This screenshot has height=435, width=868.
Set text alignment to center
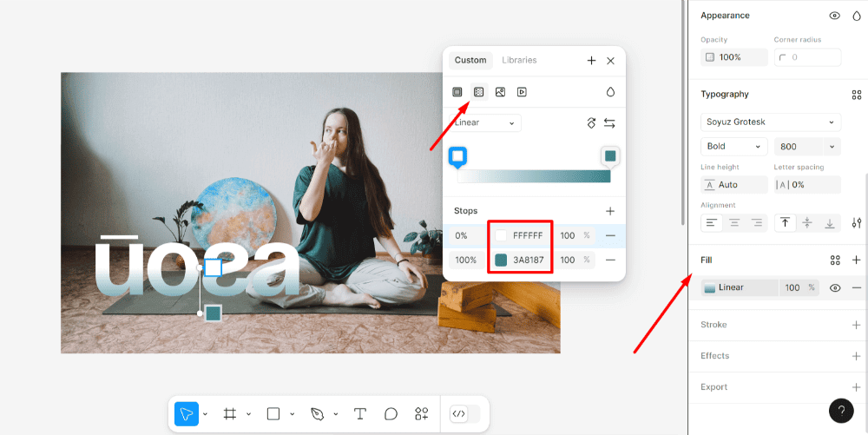734,222
